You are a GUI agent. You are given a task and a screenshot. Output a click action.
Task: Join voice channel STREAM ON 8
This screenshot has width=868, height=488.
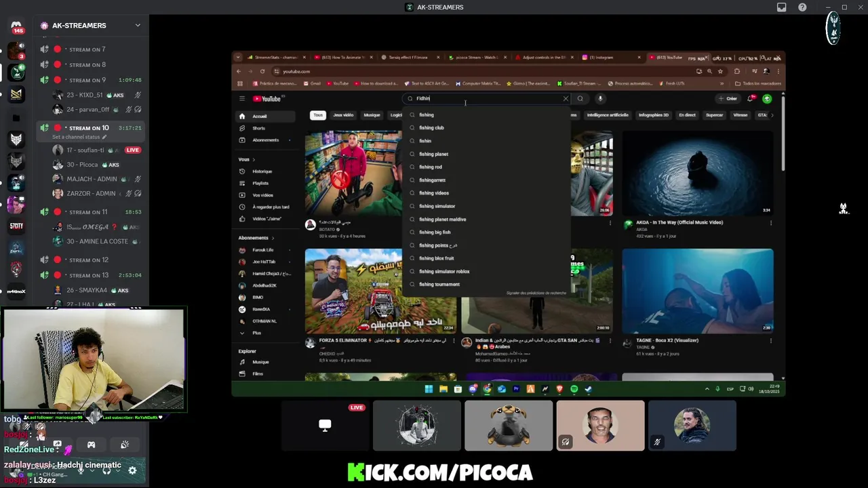(91, 65)
